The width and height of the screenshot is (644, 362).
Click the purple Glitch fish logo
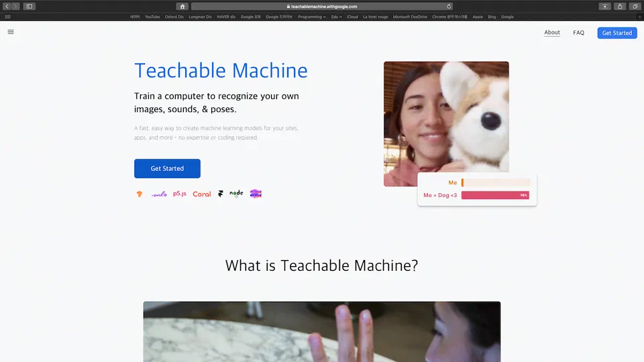point(256,194)
